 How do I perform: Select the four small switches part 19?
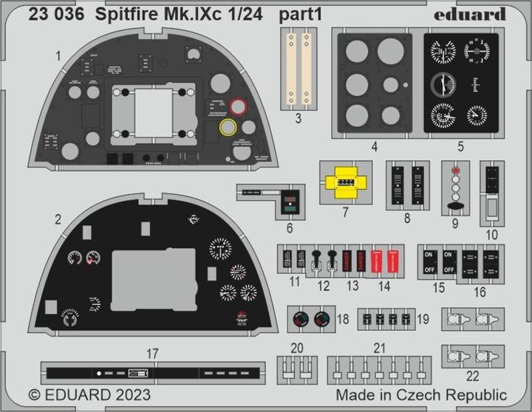tap(386, 319)
